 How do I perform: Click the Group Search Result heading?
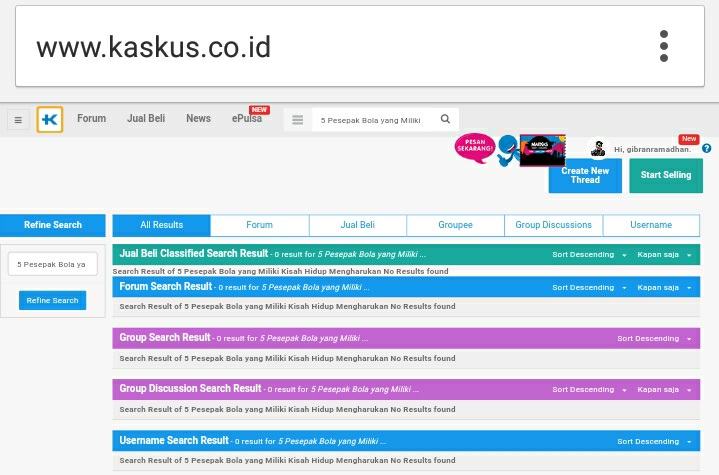coord(165,337)
